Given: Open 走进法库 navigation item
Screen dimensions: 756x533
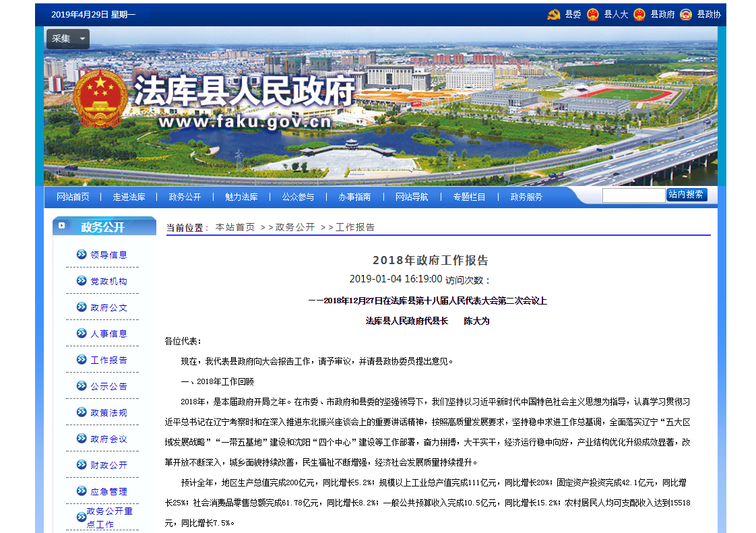Looking at the screenshot, I should click(x=129, y=197).
